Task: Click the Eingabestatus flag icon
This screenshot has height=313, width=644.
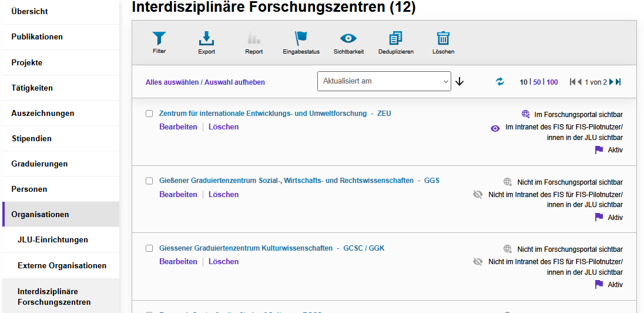Action: tap(301, 38)
